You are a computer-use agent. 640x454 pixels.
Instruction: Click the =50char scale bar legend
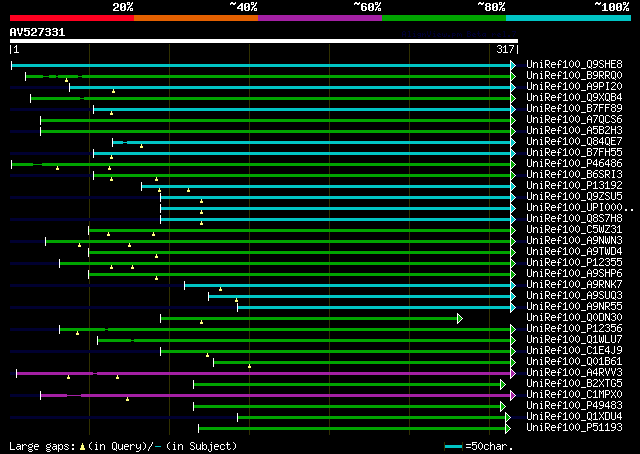click(x=478, y=446)
